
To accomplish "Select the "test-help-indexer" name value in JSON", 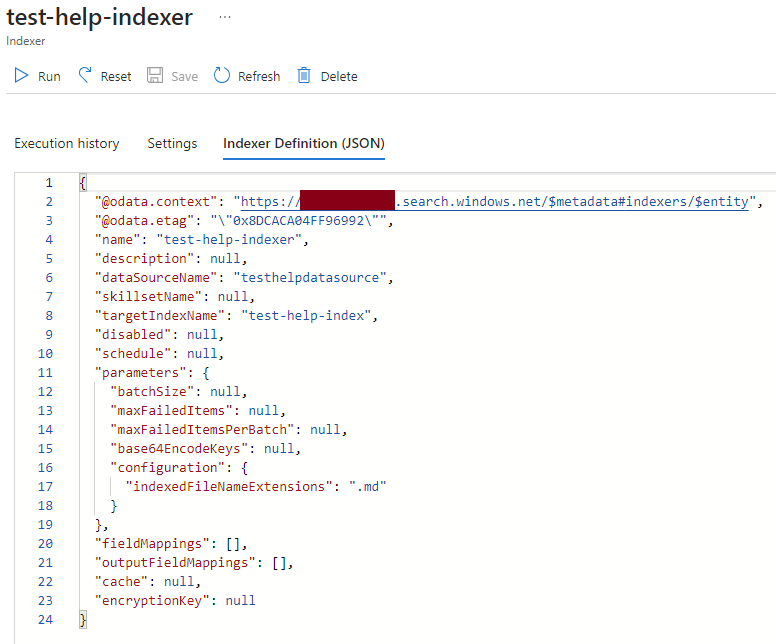I will 229,240.
